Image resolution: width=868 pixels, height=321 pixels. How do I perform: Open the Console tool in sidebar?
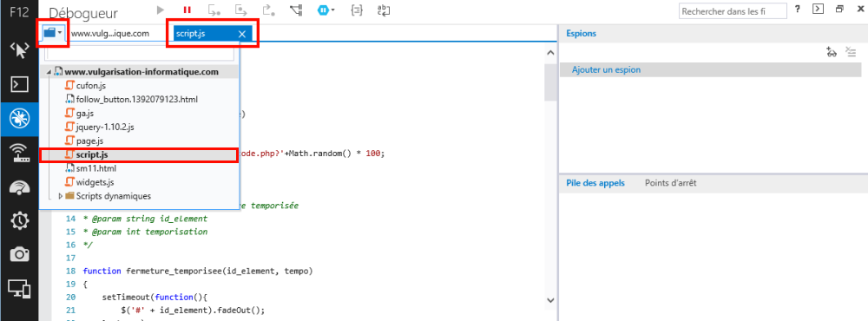pos(19,84)
